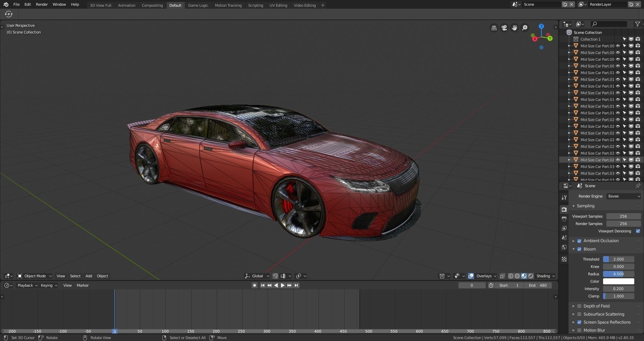This screenshot has width=644, height=341.
Task: Uncheck the Bloom checkbox
Action: point(579,249)
